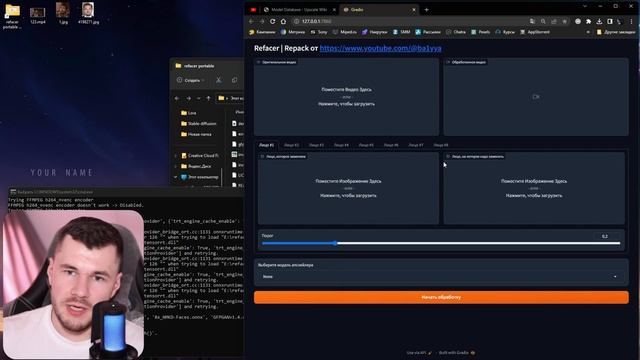Open the browser downloads icon

(599, 21)
